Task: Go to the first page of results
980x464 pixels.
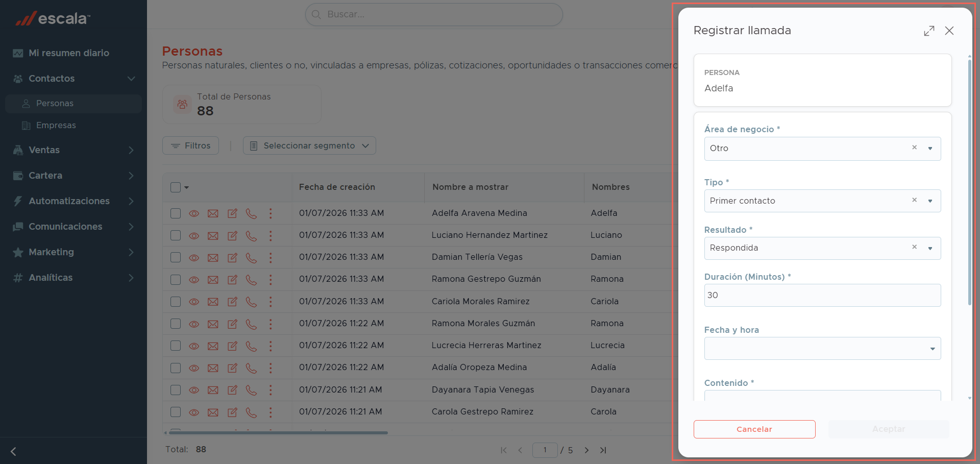Action: point(504,450)
